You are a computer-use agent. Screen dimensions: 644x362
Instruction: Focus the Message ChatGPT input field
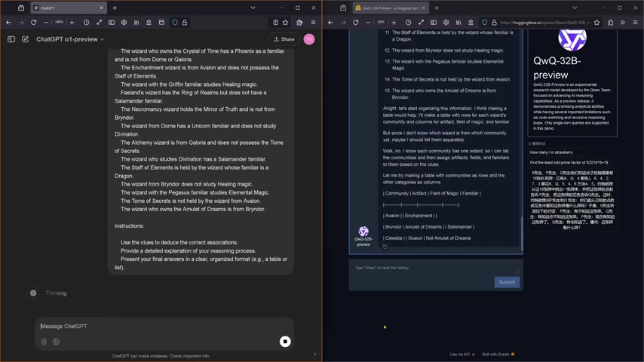164,327
